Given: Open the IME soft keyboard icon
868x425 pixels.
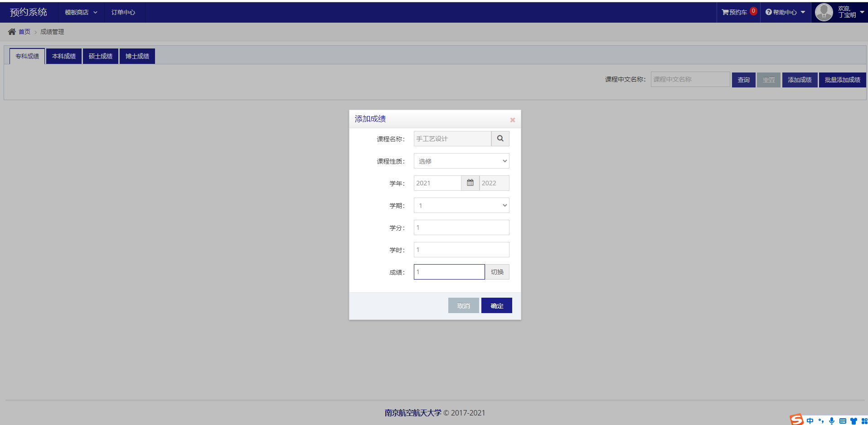Looking at the screenshot, I should [843, 421].
